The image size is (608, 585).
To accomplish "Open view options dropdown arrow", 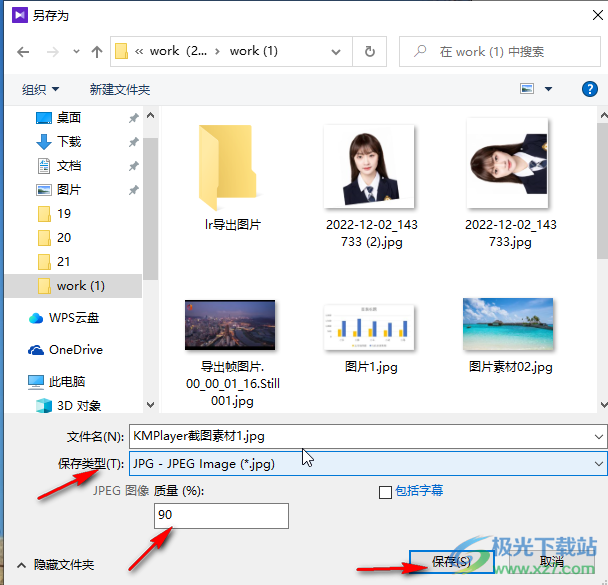I will 548,89.
